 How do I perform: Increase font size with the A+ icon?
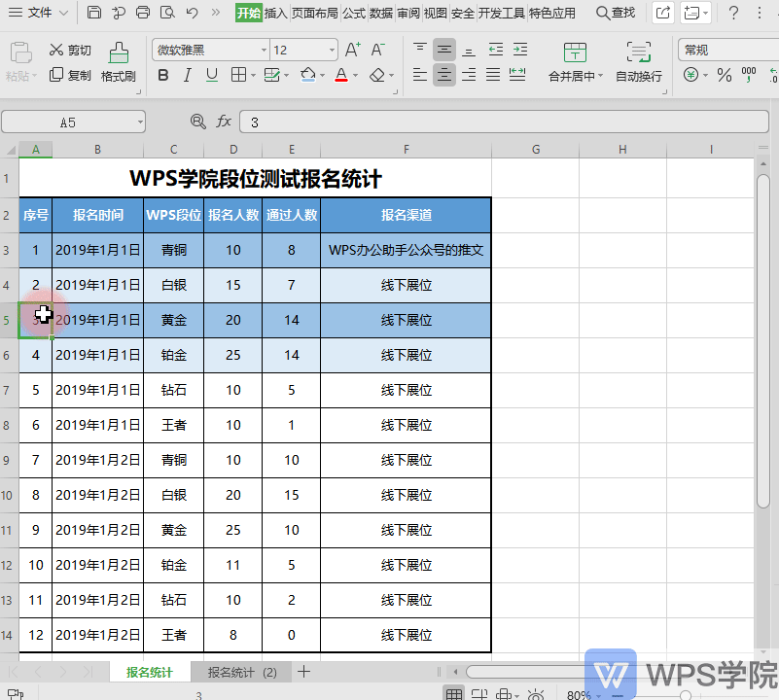[353, 50]
